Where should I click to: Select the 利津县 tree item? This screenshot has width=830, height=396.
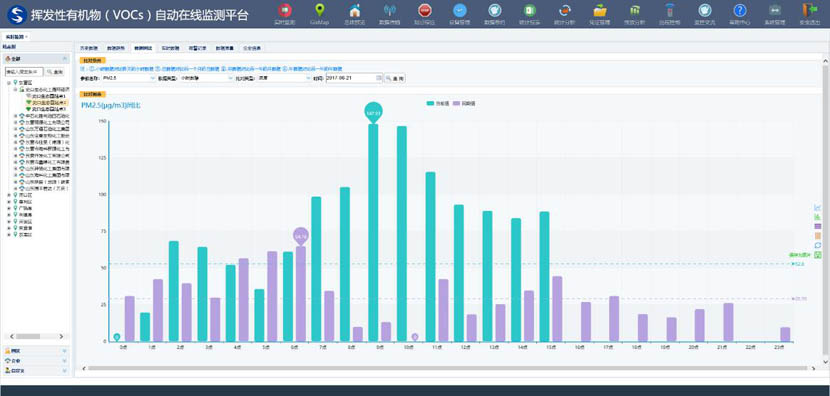point(26,215)
